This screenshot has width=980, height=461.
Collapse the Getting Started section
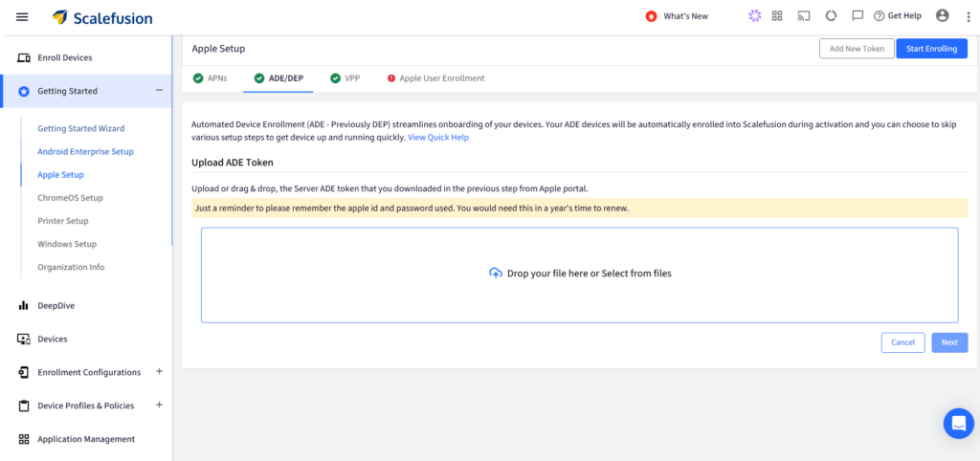pos(159,91)
